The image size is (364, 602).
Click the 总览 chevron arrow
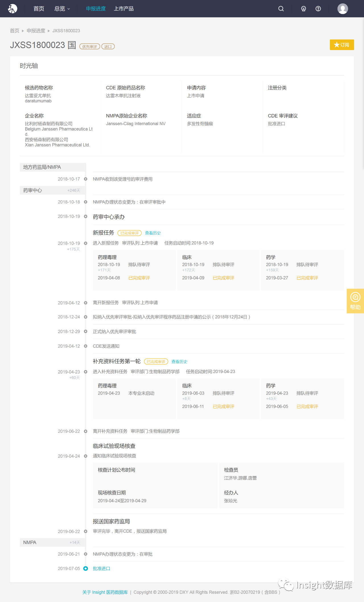tap(69, 9)
